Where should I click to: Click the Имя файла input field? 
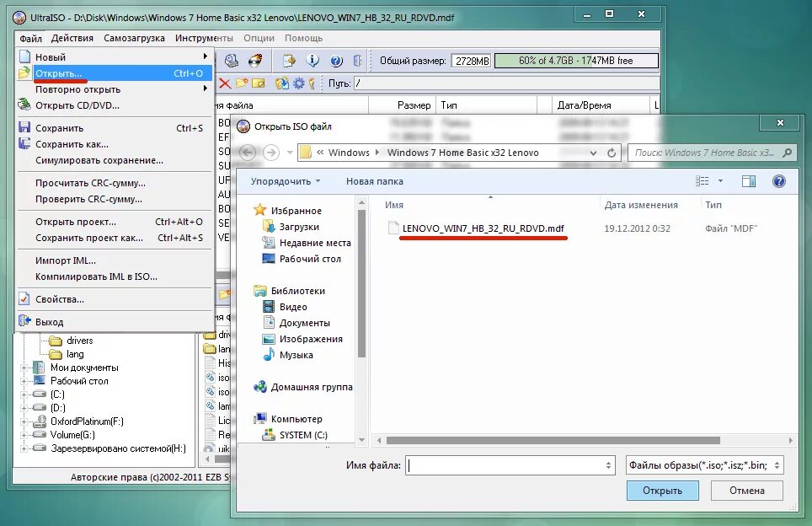tap(510, 464)
